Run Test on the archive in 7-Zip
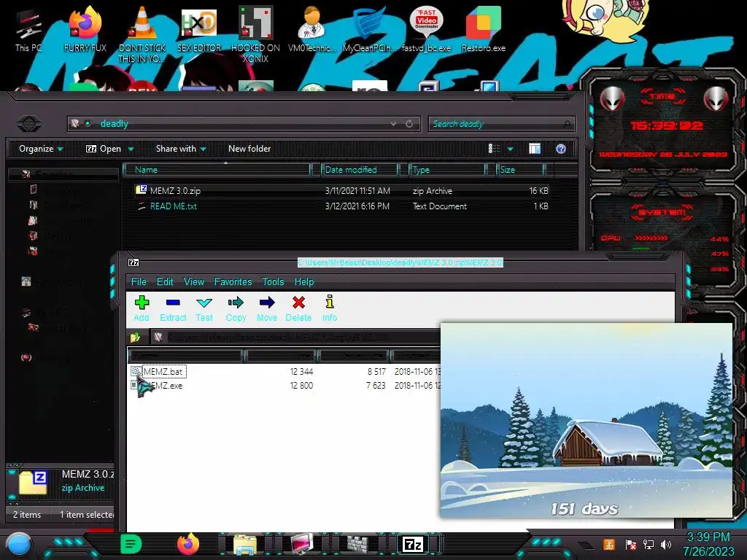 click(204, 308)
